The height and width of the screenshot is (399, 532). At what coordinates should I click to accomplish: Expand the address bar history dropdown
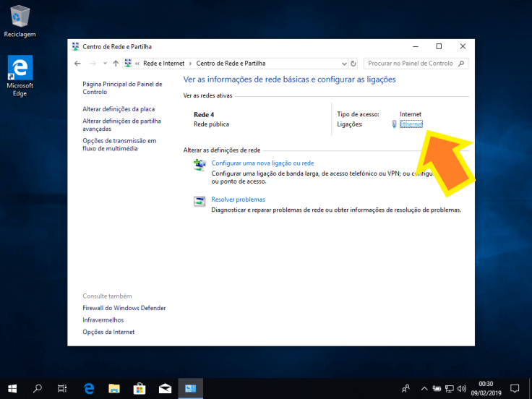click(x=343, y=64)
